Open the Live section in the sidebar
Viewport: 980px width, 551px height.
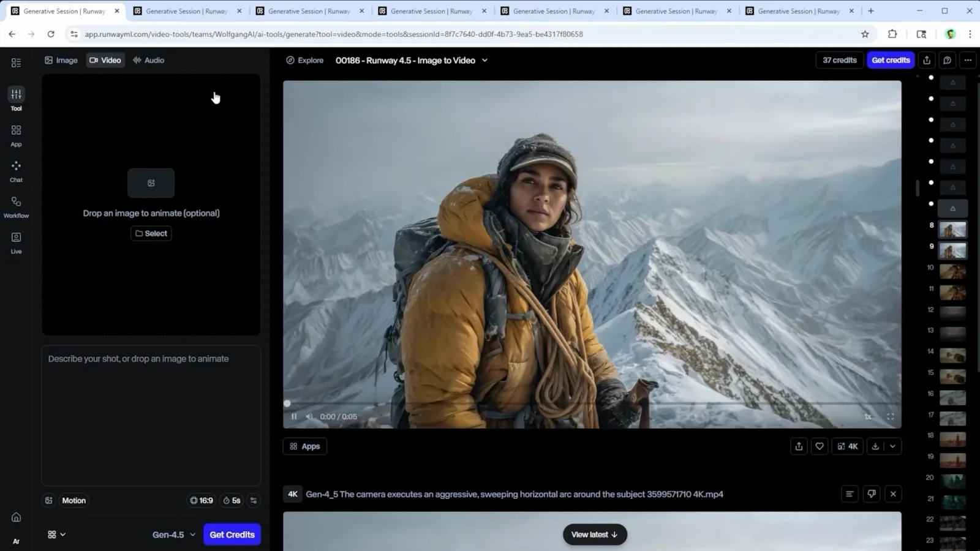click(16, 242)
